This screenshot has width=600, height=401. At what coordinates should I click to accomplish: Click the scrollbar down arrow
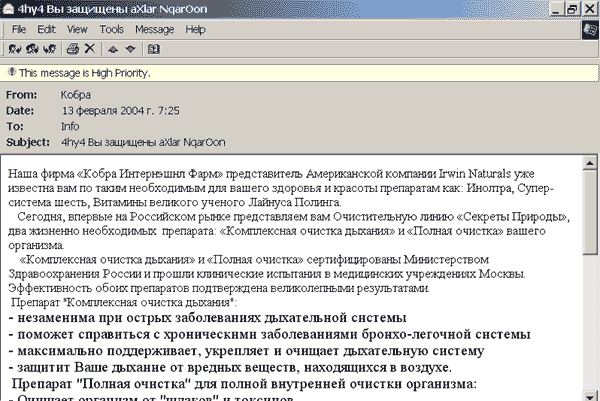coord(590,395)
